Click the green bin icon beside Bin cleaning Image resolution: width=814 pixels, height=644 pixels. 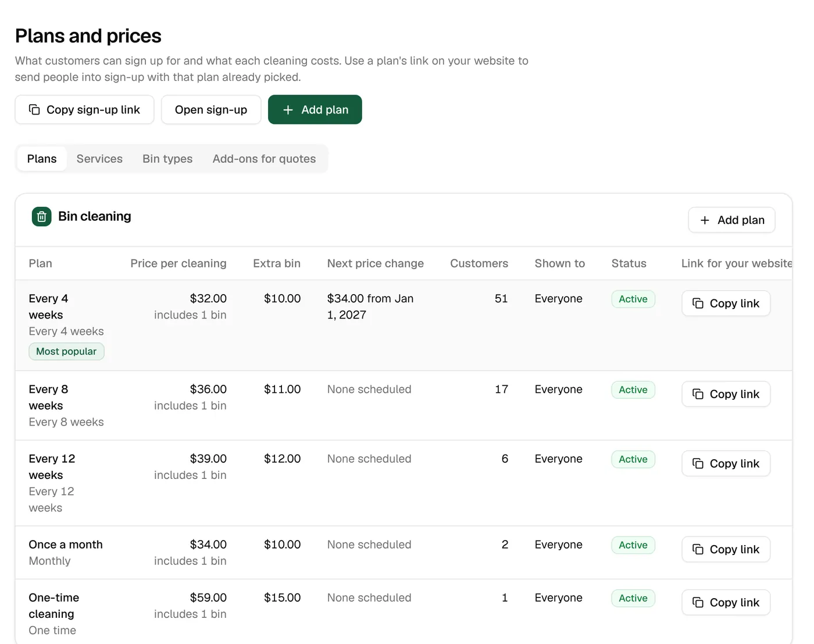click(41, 217)
